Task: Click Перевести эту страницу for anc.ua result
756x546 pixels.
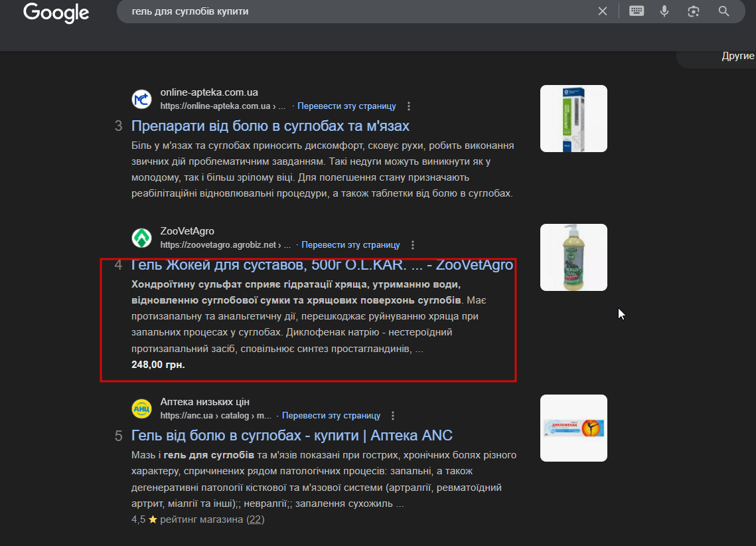Action: coord(331,416)
